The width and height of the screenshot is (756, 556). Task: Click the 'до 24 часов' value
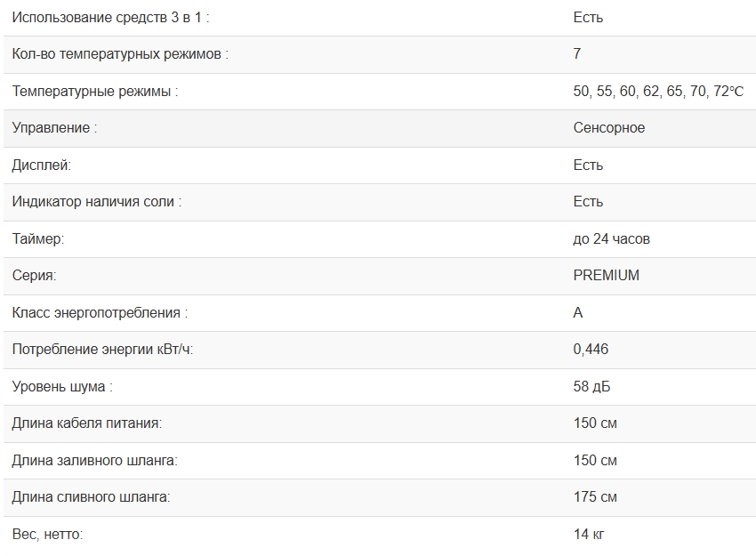tap(612, 239)
